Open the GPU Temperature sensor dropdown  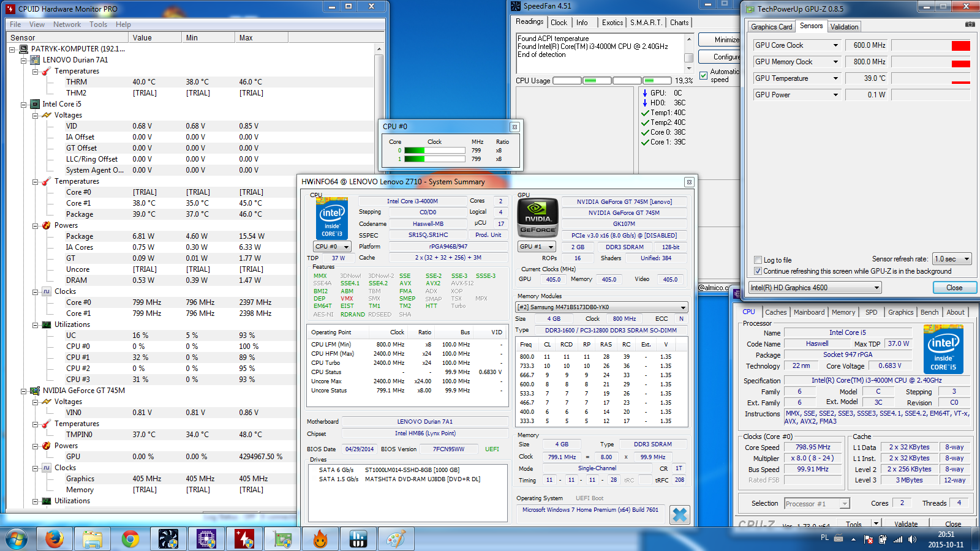click(x=836, y=78)
